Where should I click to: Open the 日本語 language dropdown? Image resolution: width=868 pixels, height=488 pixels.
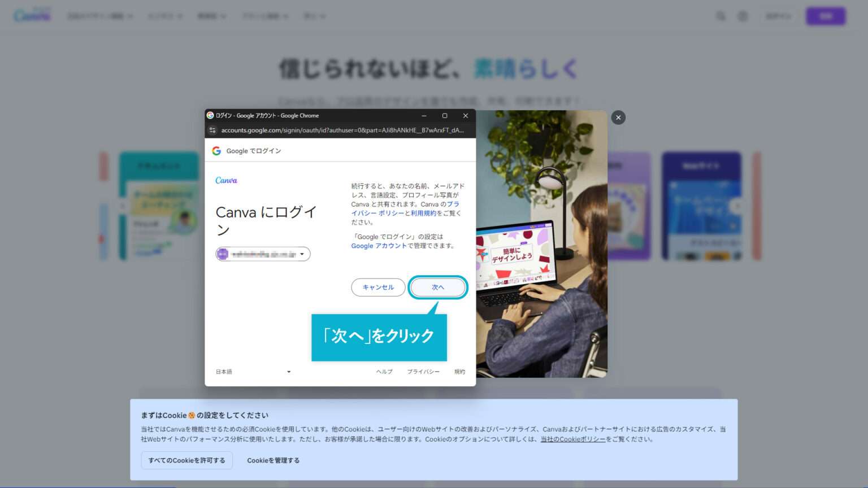[253, 371]
